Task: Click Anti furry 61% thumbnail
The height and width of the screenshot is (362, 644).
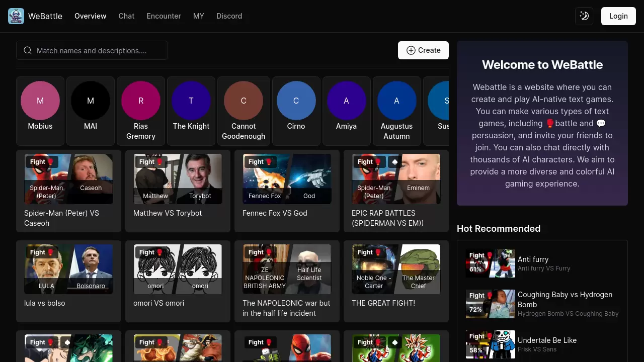Action: [x=491, y=263]
